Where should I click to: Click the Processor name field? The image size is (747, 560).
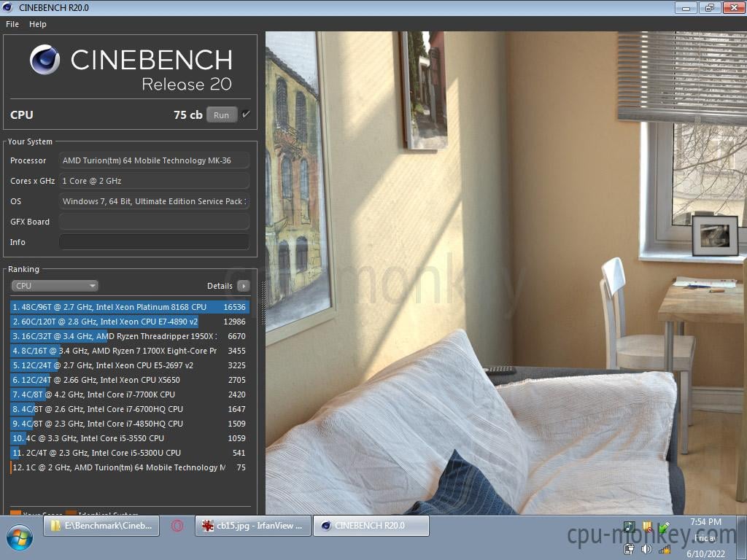point(154,160)
